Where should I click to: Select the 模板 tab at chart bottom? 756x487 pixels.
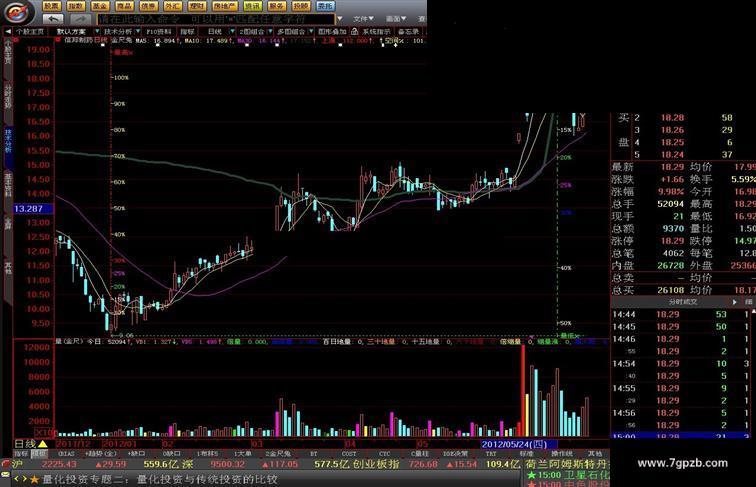coord(39,454)
